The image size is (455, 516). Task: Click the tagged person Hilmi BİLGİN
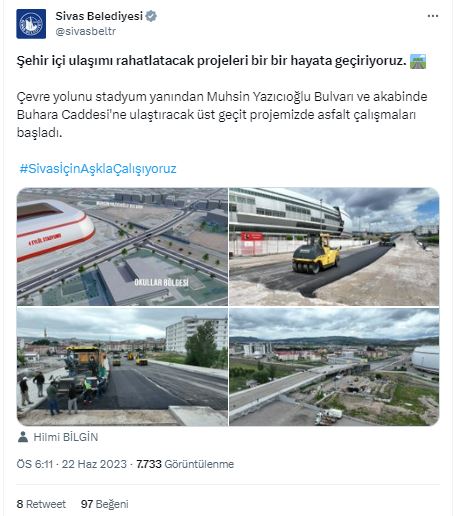[66, 437]
